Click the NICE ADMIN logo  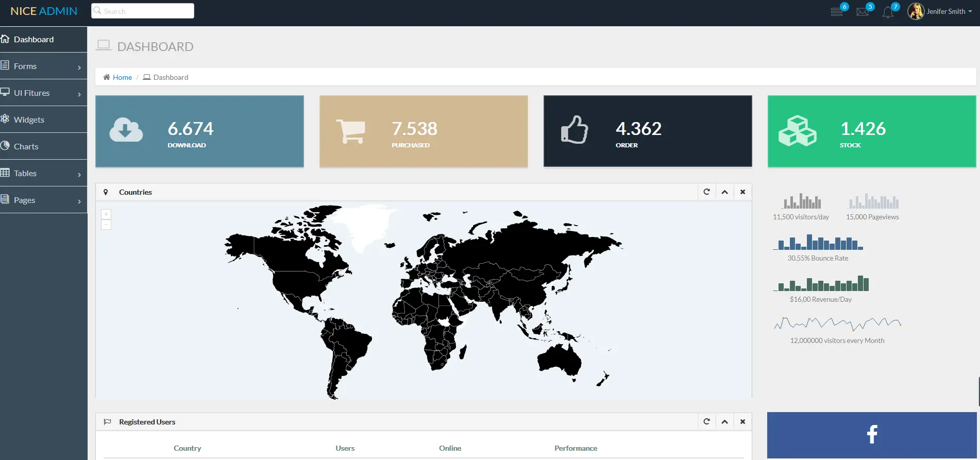pos(44,11)
